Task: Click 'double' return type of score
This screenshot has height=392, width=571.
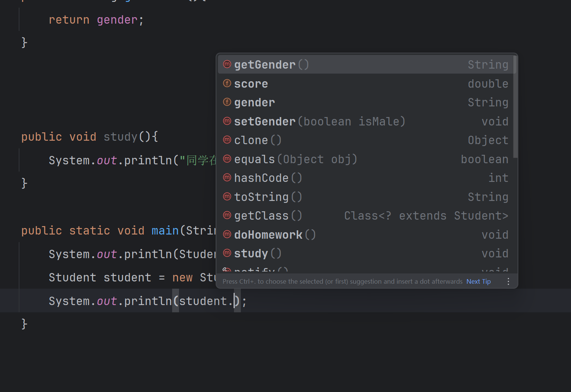Action: (x=488, y=84)
